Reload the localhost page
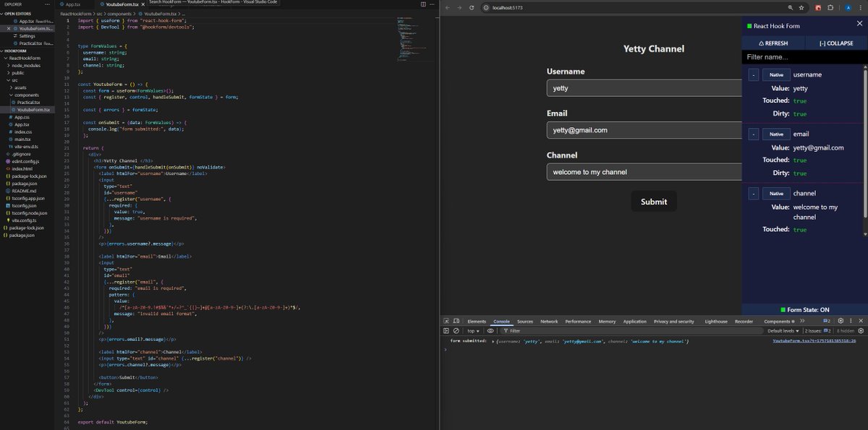The height and width of the screenshot is (430, 868). [472, 7]
